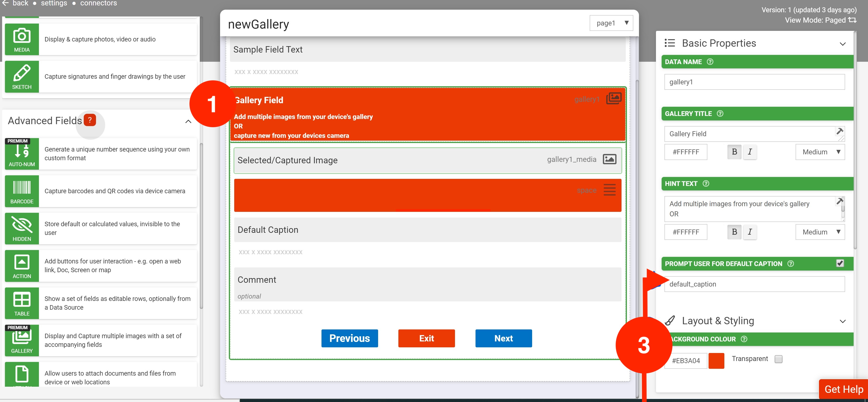Screen dimensions: 868x402
Task: Click the Data Name help icon
Action: (710, 62)
